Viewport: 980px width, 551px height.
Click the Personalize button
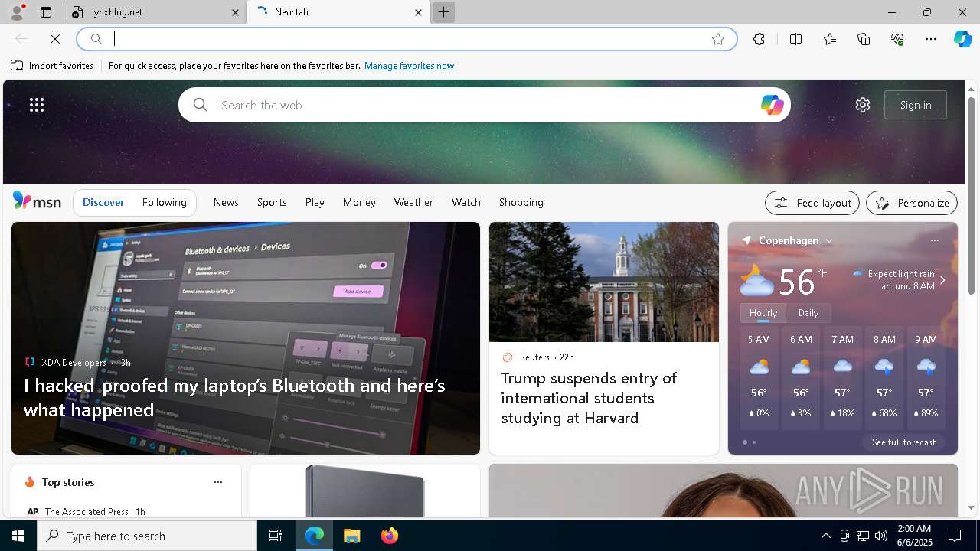coord(911,203)
